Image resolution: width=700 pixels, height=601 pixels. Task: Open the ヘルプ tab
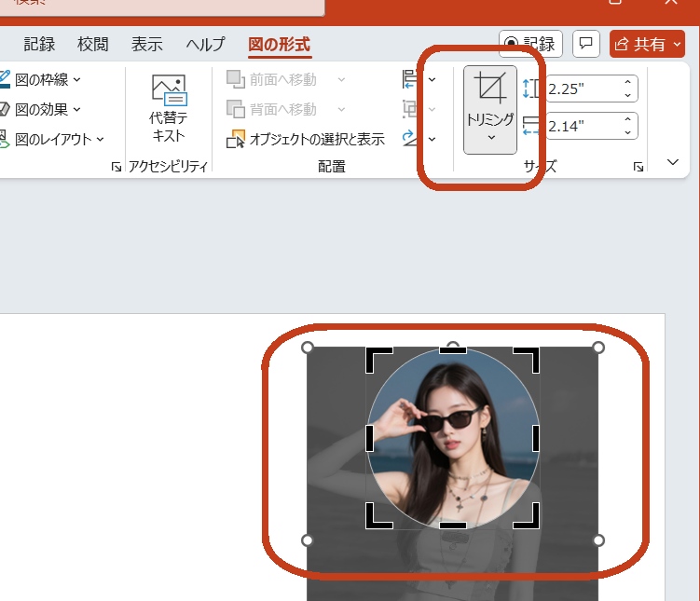(205, 44)
